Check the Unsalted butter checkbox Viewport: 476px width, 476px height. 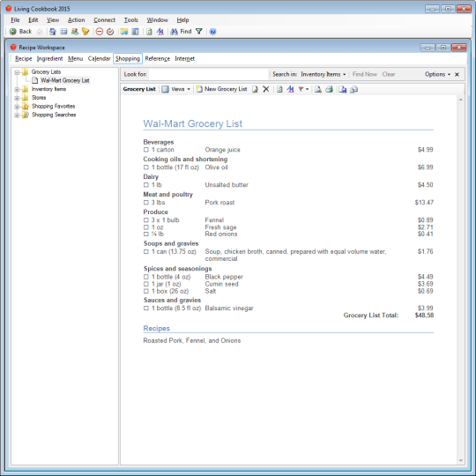coord(146,185)
